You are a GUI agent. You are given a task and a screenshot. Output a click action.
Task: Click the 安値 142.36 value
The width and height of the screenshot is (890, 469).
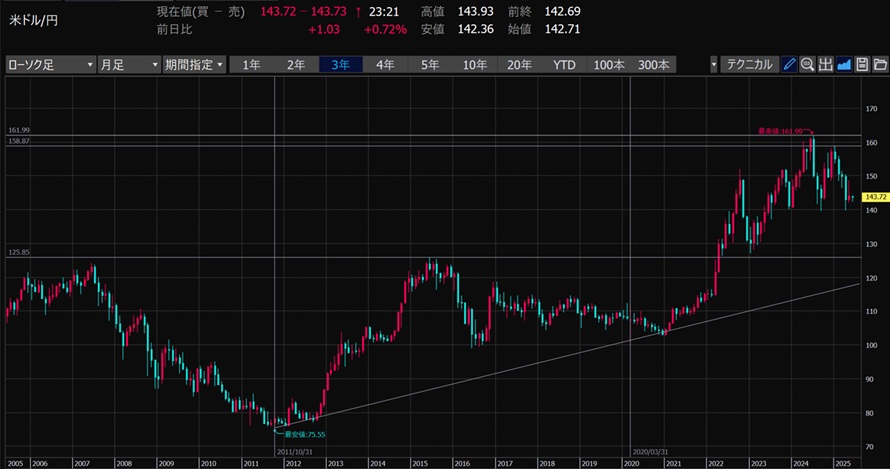click(476, 29)
